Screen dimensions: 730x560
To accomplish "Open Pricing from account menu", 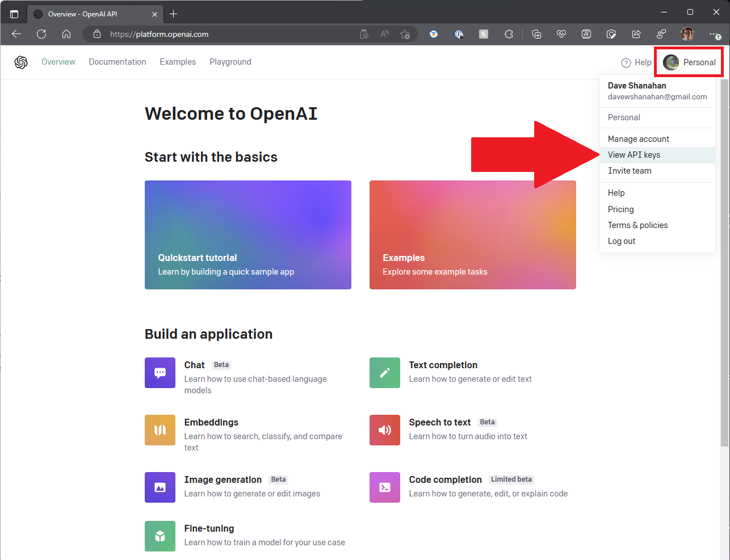I will [657, 209].
